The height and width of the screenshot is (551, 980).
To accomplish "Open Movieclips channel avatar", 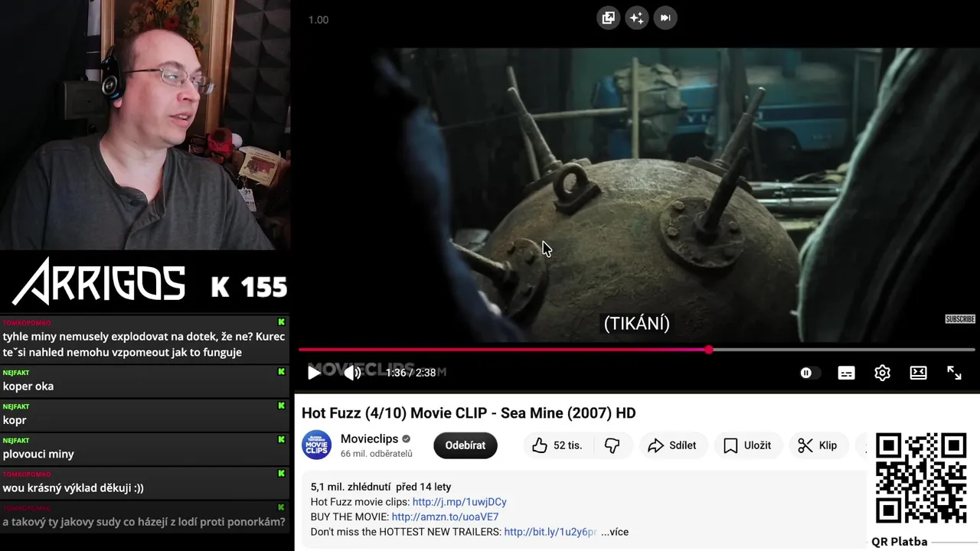I will 317,445.
